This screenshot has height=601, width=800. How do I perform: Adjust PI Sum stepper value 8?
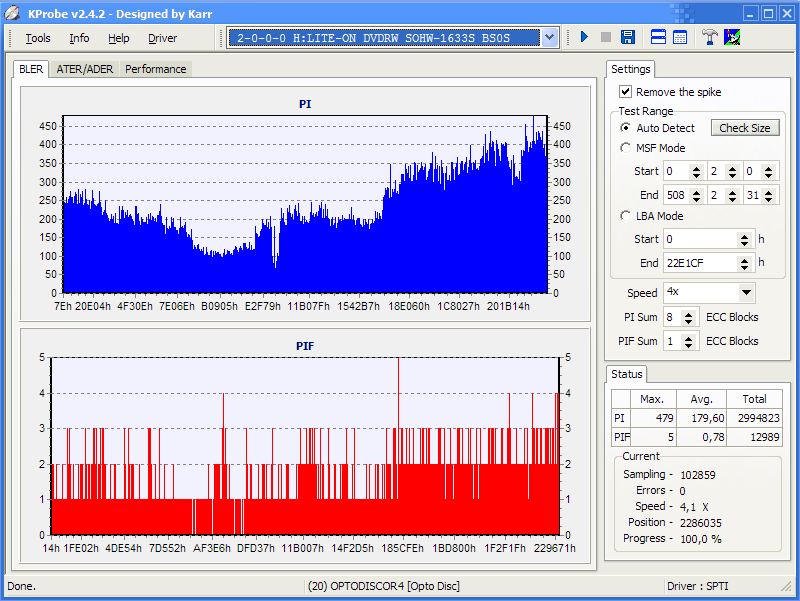(x=688, y=317)
